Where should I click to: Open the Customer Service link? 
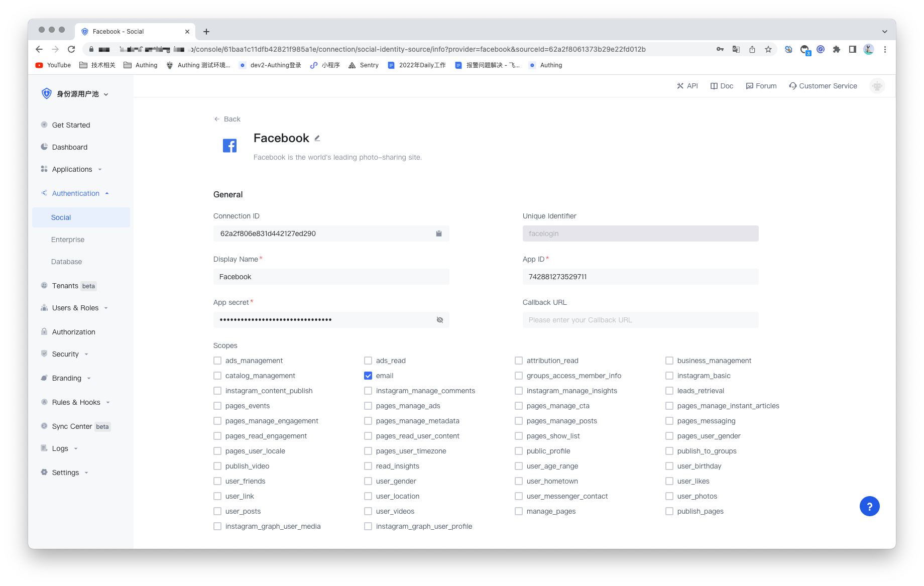coord(823,86)
